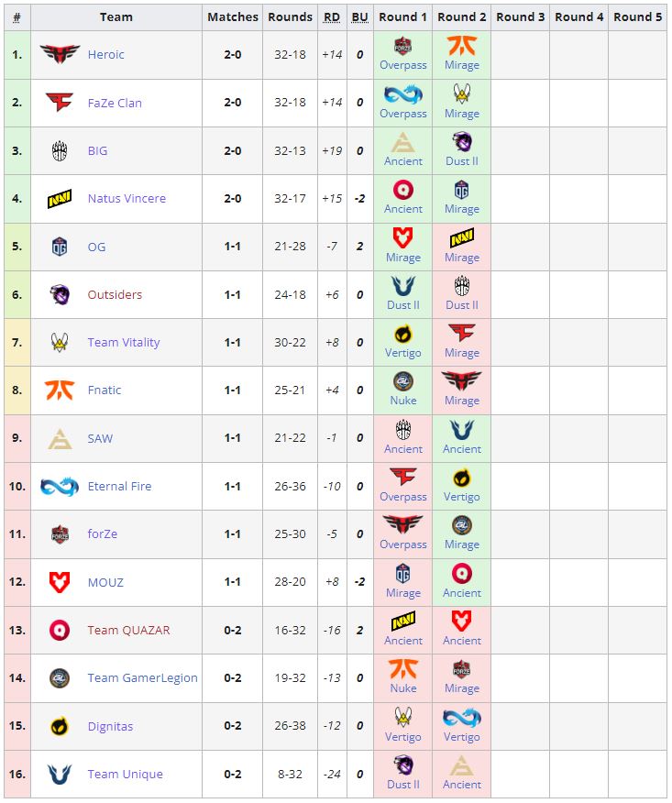This screenshot has height=803, width=672.
Task: Open the Dignitas logo in the Team column
Action: [60, 726]
